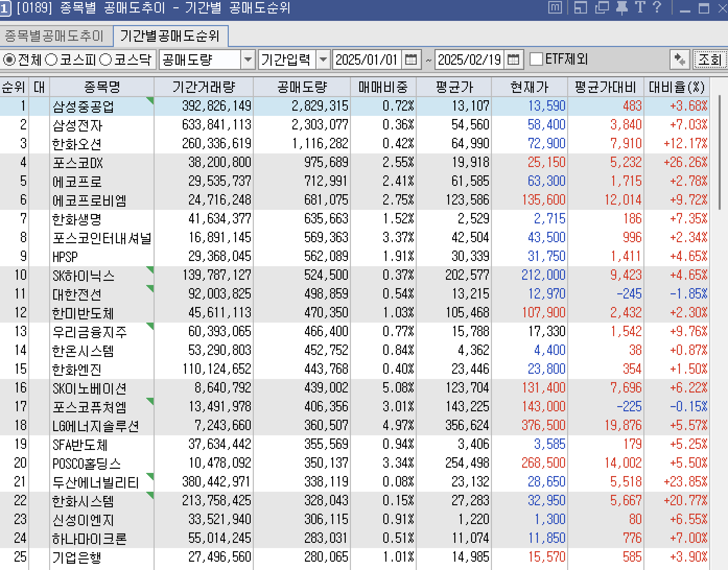The image size is (728, 570).
Task: Expand the 기간입력 dropdown arrow
Action: pyautogui.click(x=323, y=60)
